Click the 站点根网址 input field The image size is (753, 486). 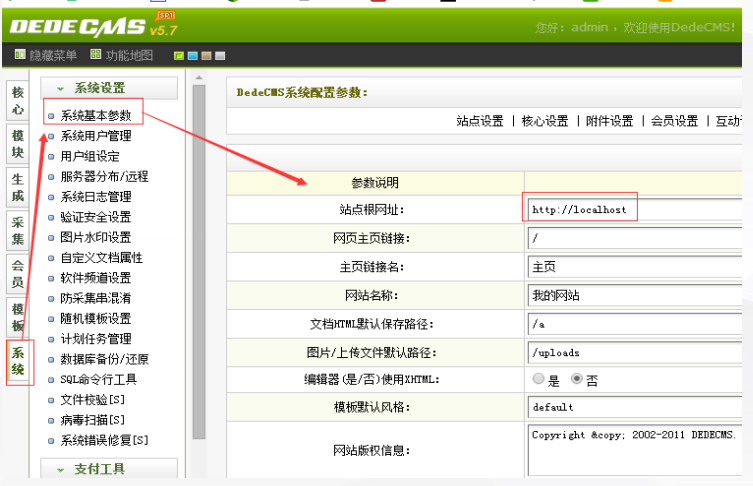635,209
